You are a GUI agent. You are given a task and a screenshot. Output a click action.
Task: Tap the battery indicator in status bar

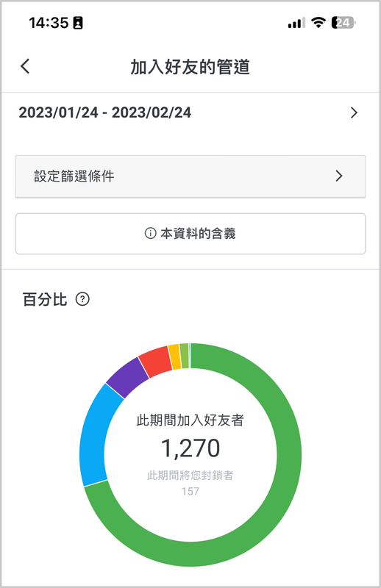343,23
